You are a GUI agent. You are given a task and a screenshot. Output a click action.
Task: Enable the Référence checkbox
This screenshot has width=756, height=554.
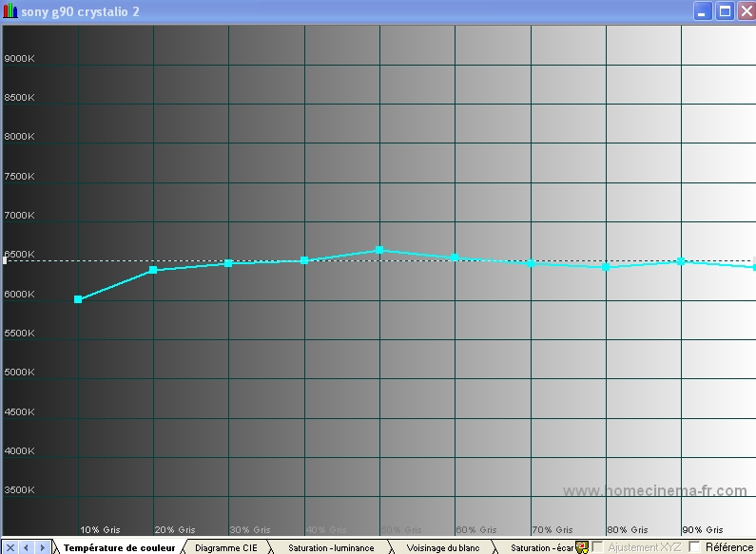pyautogui.click(x=694, y=546)
